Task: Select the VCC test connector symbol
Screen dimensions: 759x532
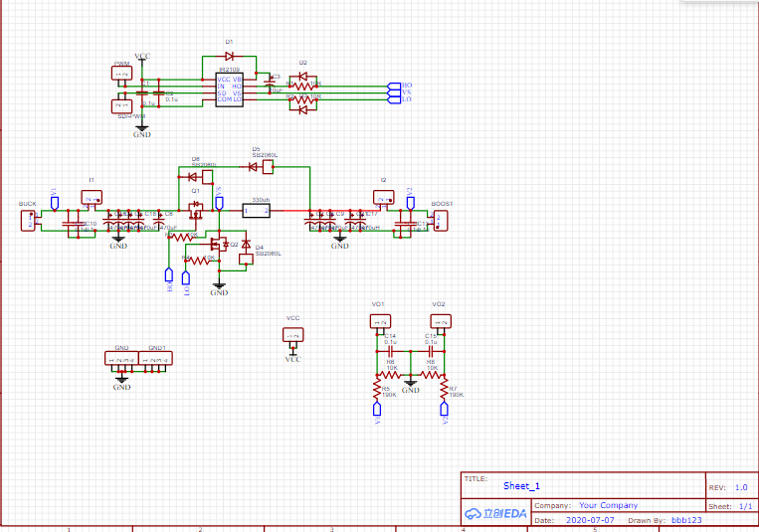Action: (x=292, y=335)
